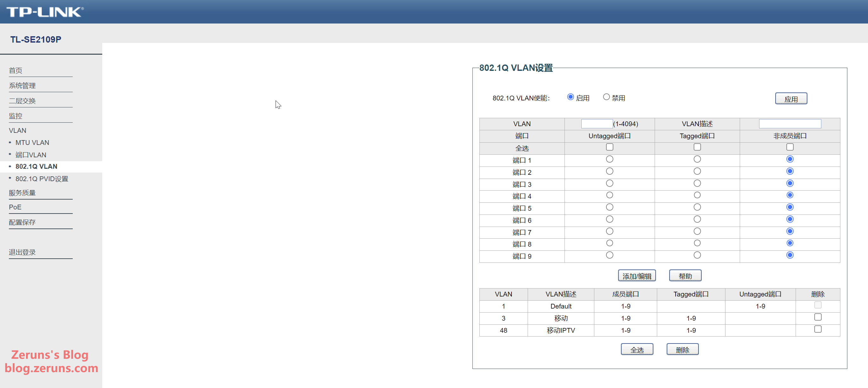Open the 二层交换 menu
The image size is (868, 388).
[22, 101]
